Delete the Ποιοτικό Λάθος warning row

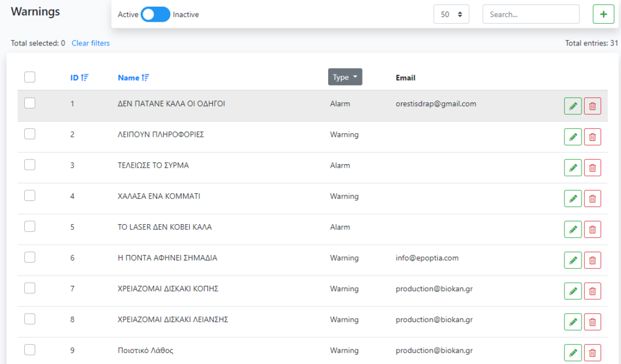point(592,352)
